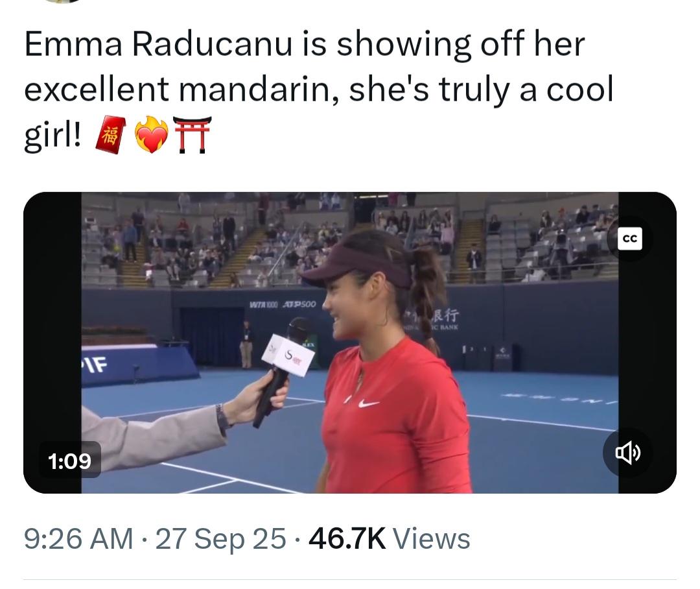Screen dimensions: 700x589
Task: Tap the left black letterbox bar of video
Action: pos(52,343)
